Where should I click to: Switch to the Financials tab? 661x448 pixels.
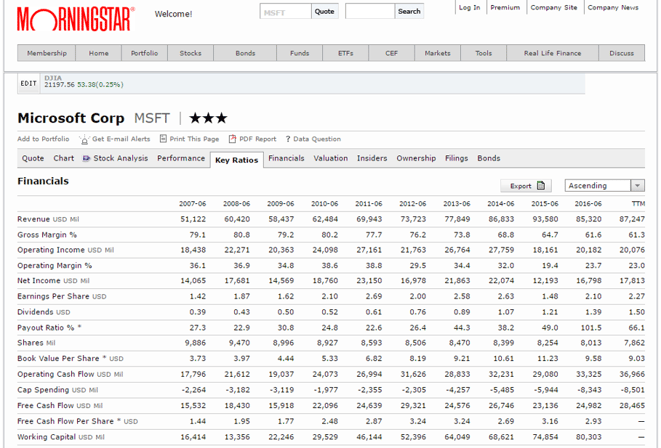286,158
